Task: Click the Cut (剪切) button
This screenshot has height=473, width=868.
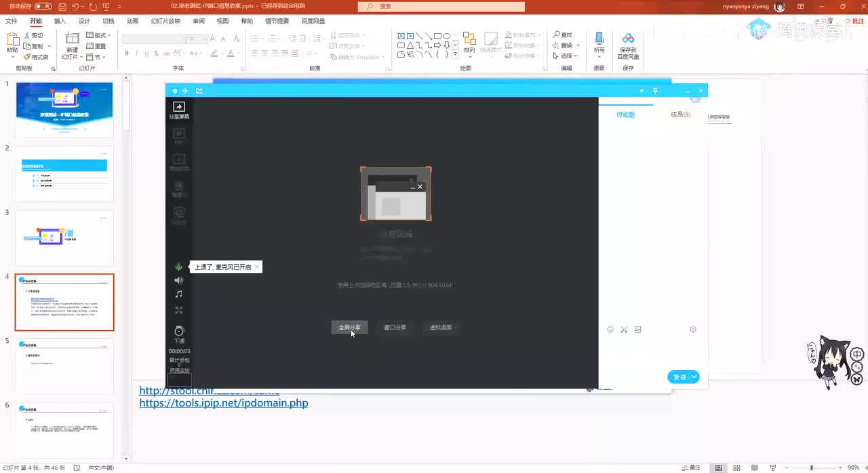Action: pos(33,35)
